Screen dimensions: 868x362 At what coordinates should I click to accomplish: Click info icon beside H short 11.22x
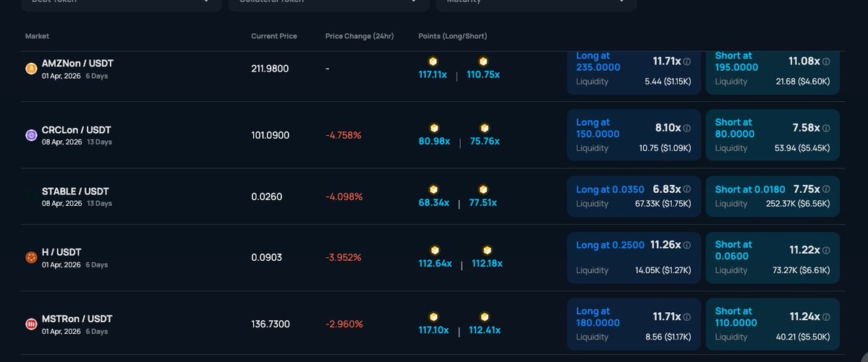[826, 251]
